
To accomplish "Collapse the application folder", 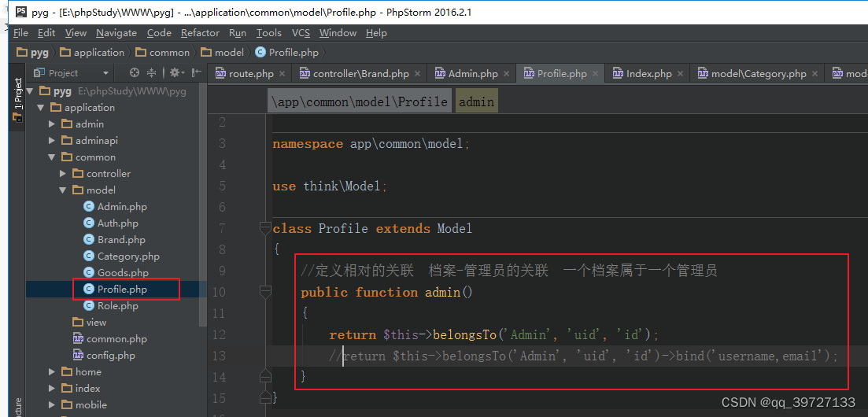I will 41,108.
